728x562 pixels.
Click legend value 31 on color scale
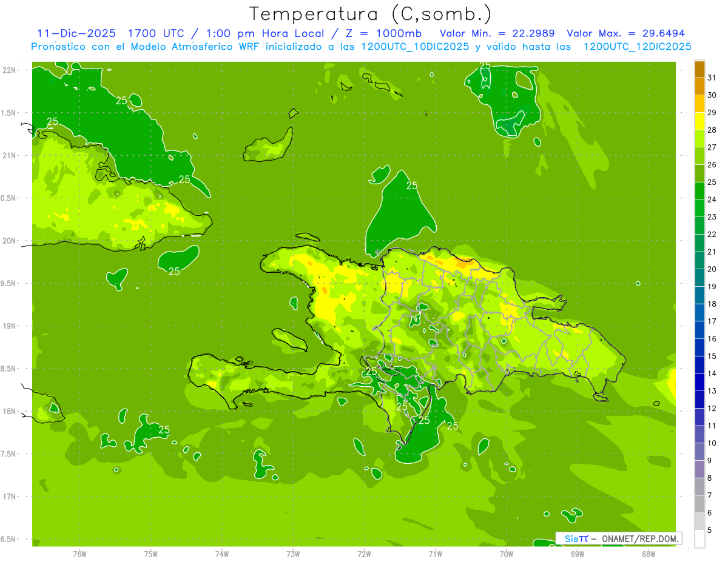point(712,78)
